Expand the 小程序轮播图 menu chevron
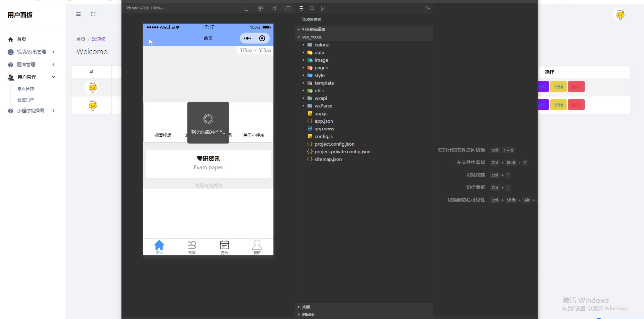Image resolution: width=644 pixels, height=319 pixels. pos(53,111)
